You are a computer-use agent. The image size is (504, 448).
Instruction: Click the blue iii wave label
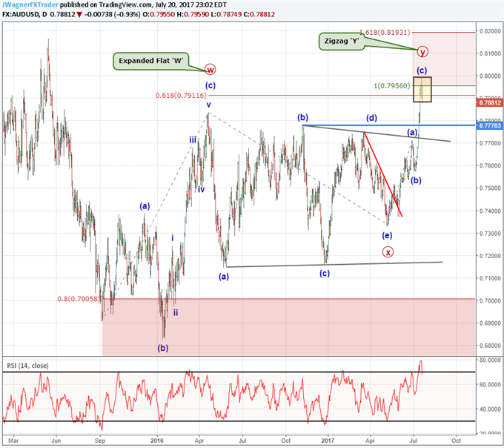click(x=193, y=139)
